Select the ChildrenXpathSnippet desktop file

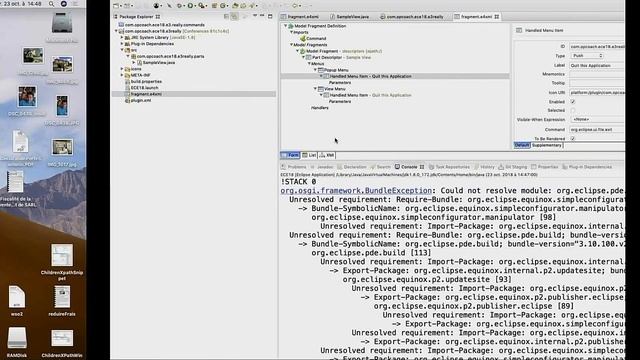[x=62, y=256]
